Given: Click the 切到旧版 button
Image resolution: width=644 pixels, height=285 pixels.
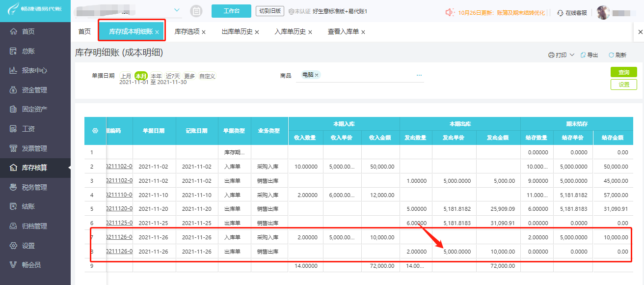Looking at the screenshot, I should [x=270, y=11].
